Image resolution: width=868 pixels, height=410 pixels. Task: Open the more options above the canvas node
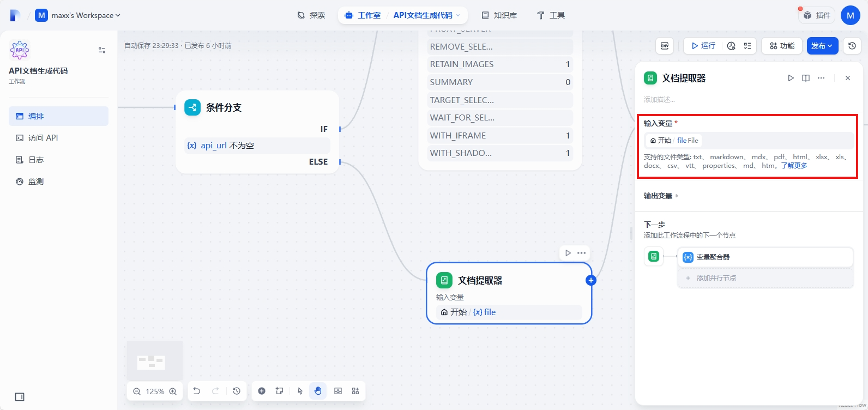tap(582, 253)
